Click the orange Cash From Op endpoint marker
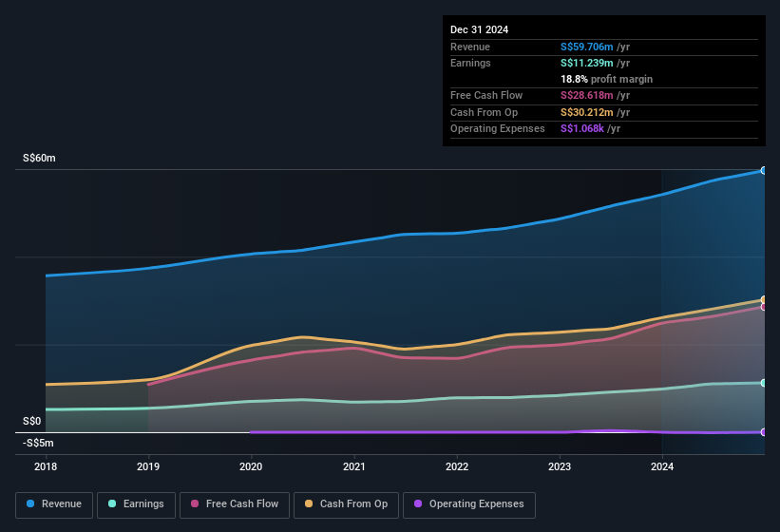The width and height of the screenshot is (780, 532). [x=764, y=300]
